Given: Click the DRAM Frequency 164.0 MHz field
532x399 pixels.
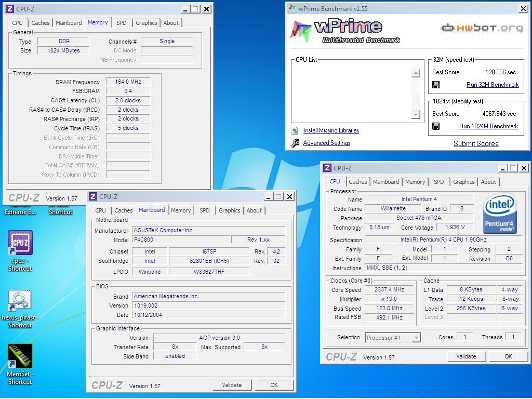Looking at the screenshot, I should pos(128,82).
